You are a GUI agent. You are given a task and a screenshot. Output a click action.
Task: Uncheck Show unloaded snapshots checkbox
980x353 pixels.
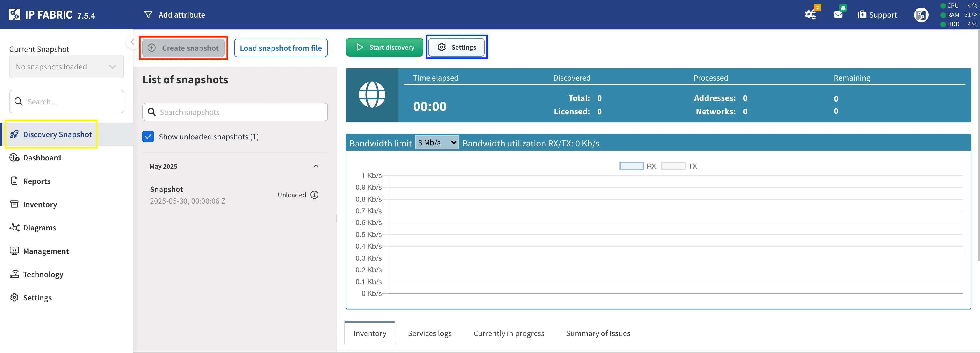pyautogui.click(x=148, y=137)
